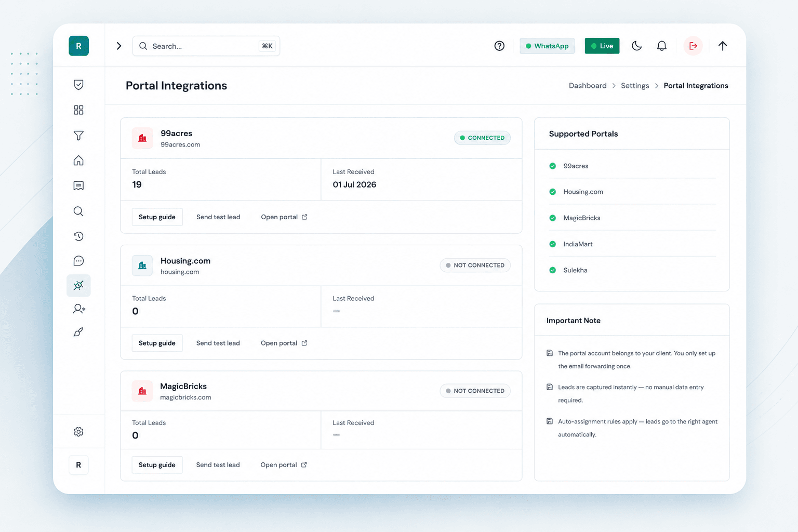
Task: Click the note about leads captured instantly
Action: tap(631, 394)
